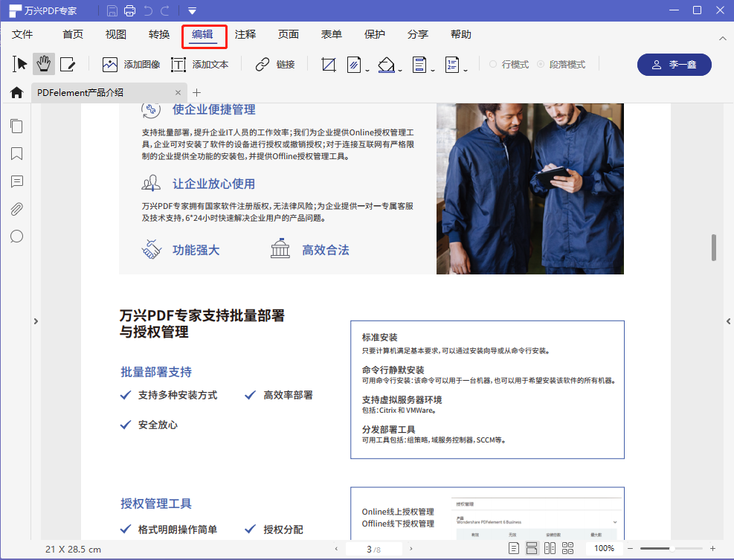
Task: Expand the header and footer tool dropdown
Action: [432, 68]
